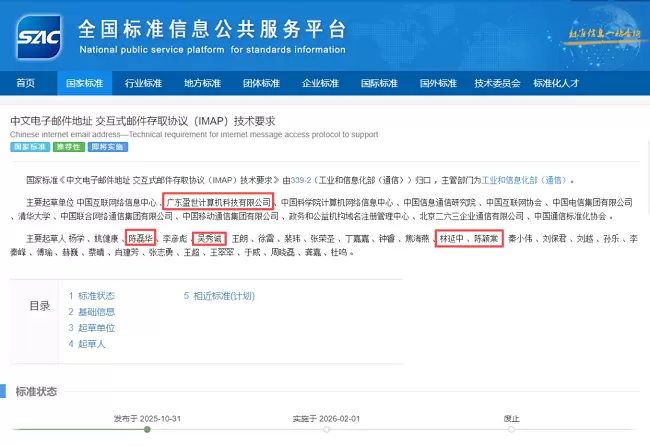Switch to the 地方标准 tab
The width and height of the screenshot is (650, 446).
pos(203,83)
